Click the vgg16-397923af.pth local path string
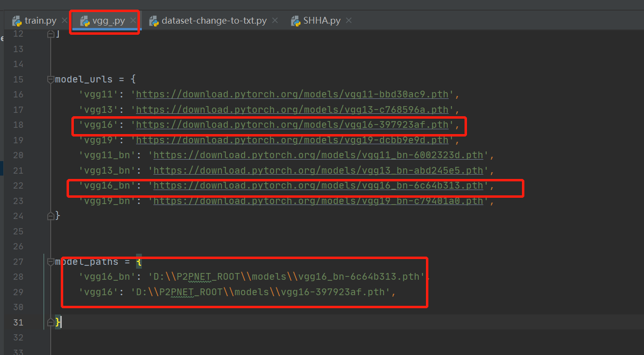Viewport: 644px width, 355px height. (x=260, y=292)
